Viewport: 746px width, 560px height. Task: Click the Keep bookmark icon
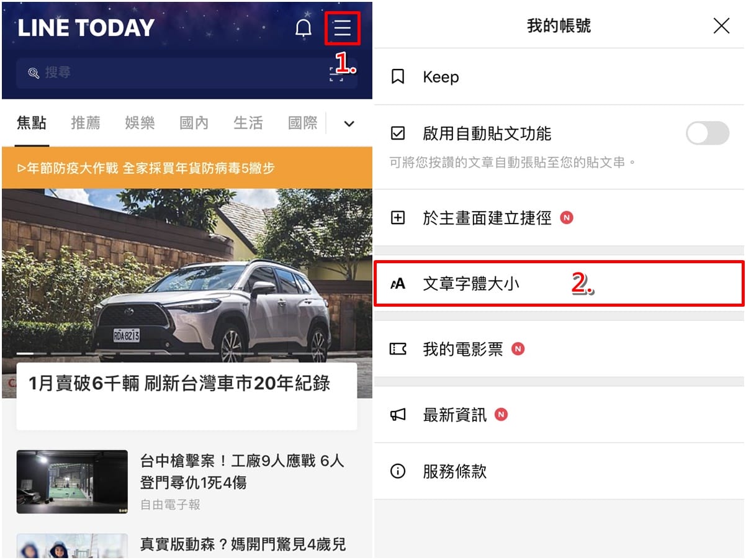398,77
